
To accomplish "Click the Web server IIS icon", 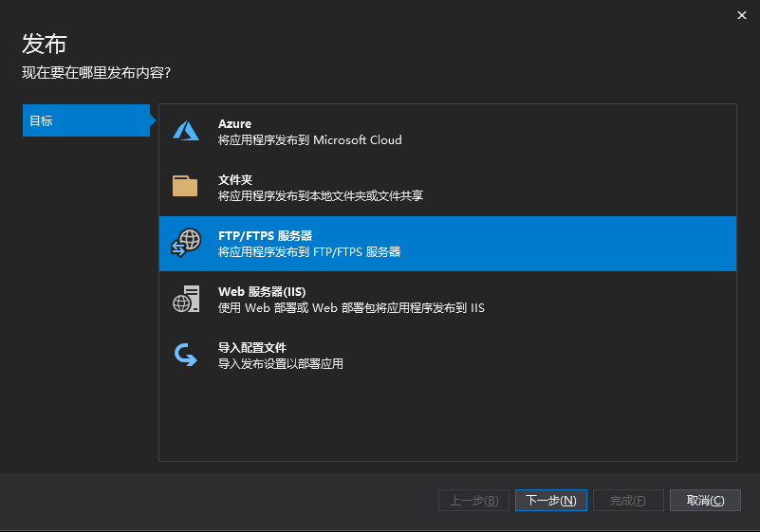I will [186, 299].
